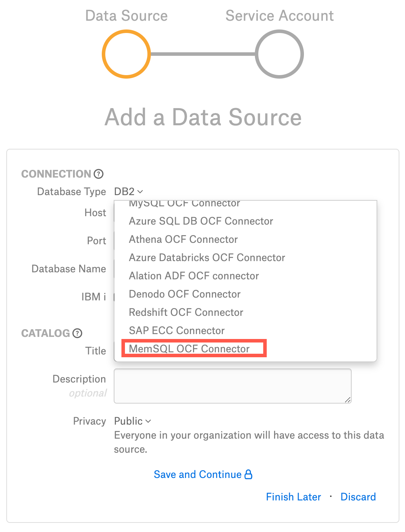The height and width of the screenshot is (532, 405).
Task: Click inside the Description text area
Action: (233, 386)
